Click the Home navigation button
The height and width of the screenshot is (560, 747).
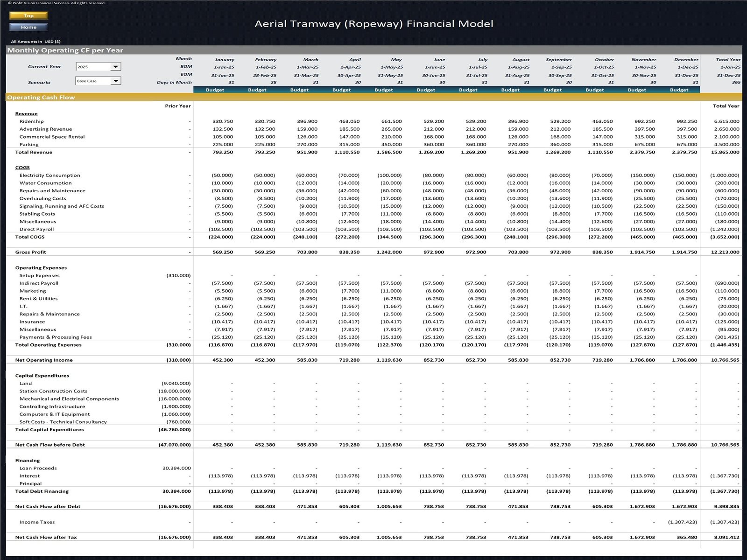[28, 27]
